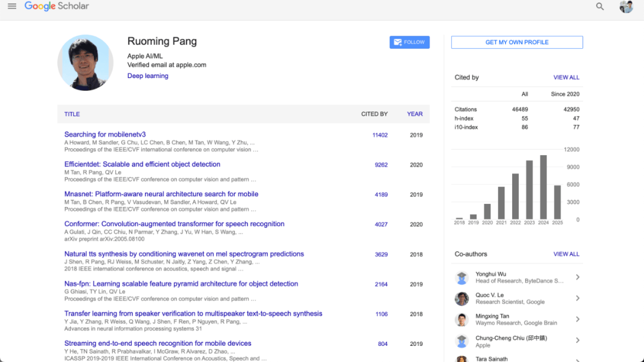
Task: Open Chung-Cheng Chiu's co-author avatar
Action: [x=462, y=341]
